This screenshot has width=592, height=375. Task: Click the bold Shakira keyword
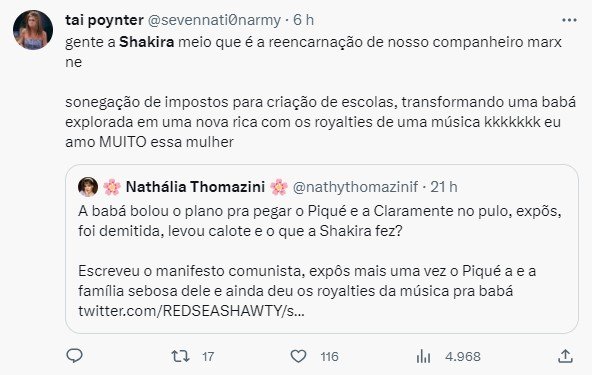coord(146,42)
